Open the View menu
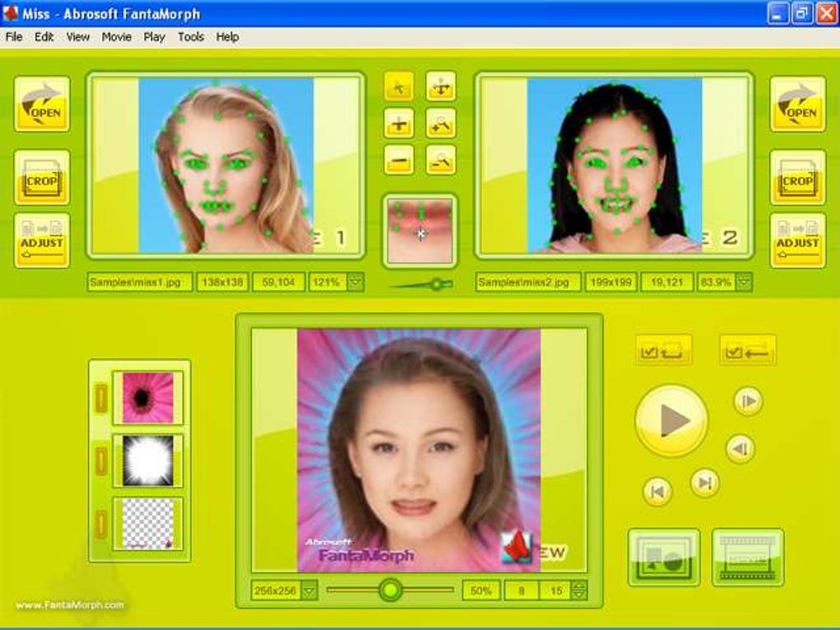 [x=77, y=37]
